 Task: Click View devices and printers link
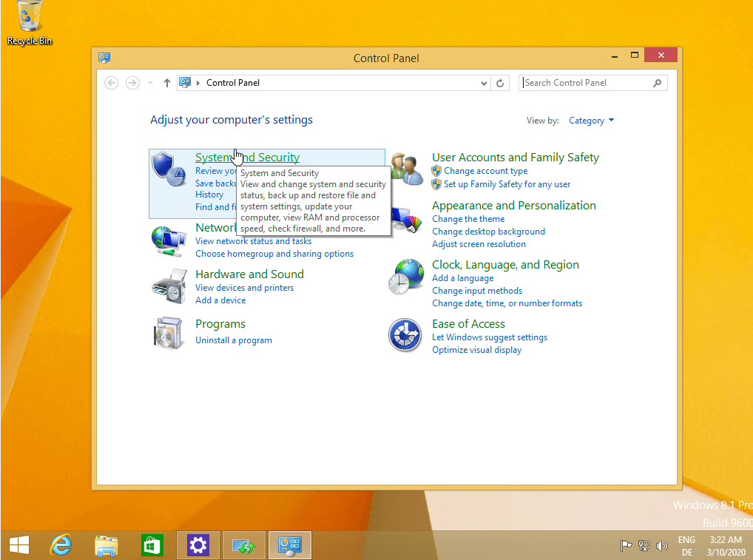pos(244,288)
